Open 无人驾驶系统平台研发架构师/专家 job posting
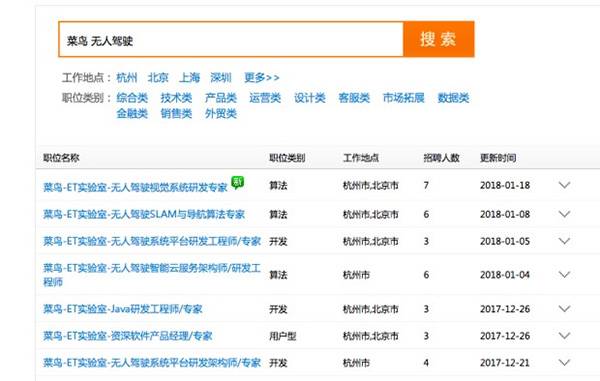 pos(152,362)
